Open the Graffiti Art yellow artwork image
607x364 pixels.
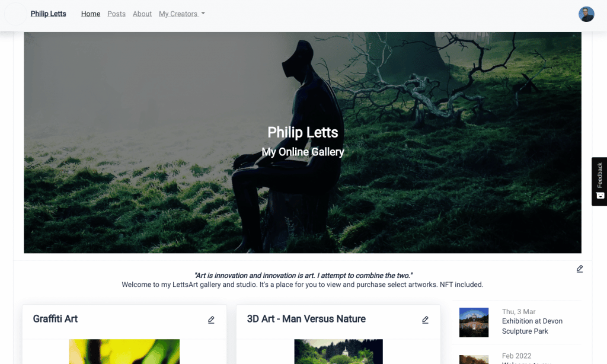[x=124, y=352]
